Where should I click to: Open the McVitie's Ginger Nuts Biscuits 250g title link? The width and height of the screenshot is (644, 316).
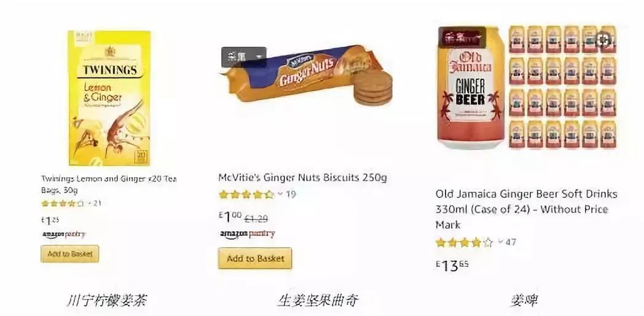pos(302,178)
